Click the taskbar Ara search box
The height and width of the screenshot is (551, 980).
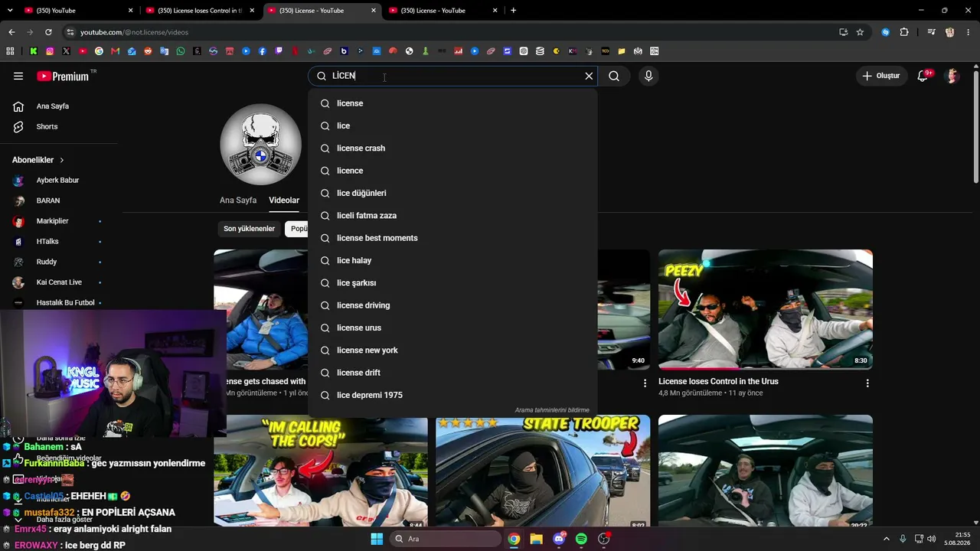click(446, 539)
